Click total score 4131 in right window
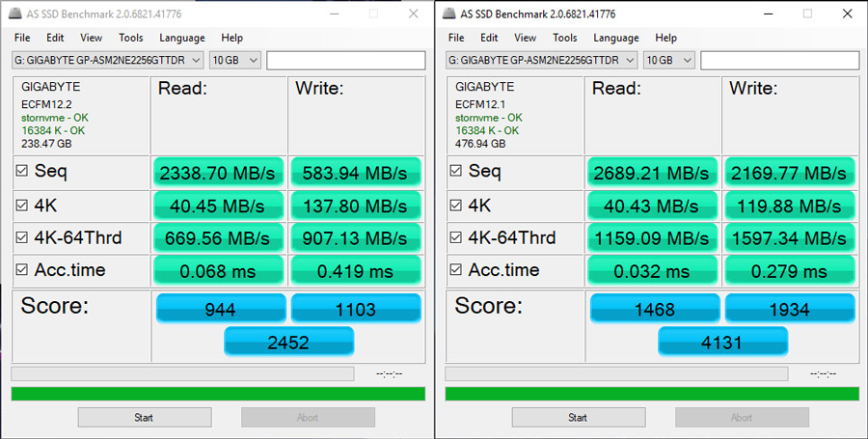The width and height of the screenshot is (868, 439). tap(722, 342)
